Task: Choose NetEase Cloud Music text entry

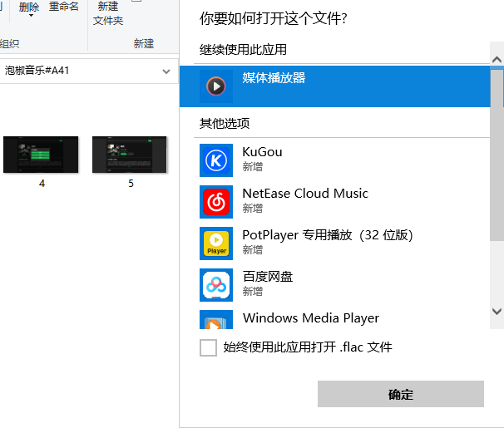Action: tap(305, 194)
